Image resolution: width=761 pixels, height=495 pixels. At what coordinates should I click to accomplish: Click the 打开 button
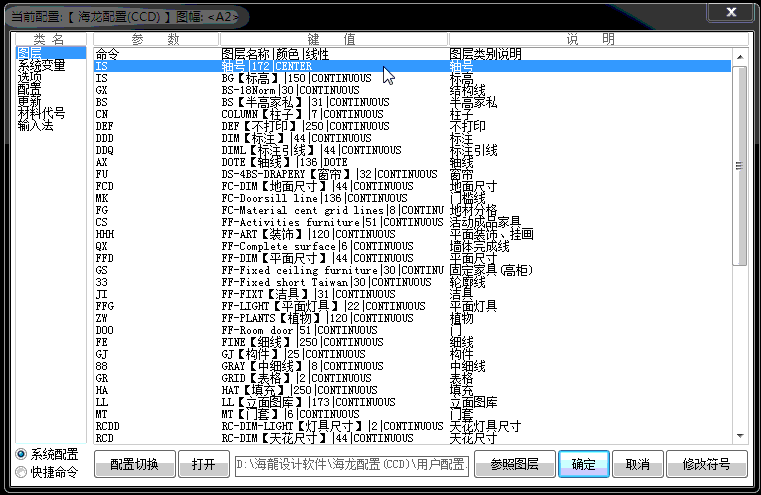click(x=203, y=464)
